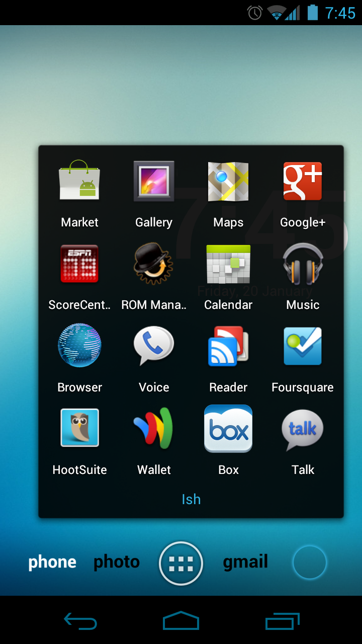Screen dimensions: 362x644
Task: Open ESPN ScoreCenter app
Action: 79,264
